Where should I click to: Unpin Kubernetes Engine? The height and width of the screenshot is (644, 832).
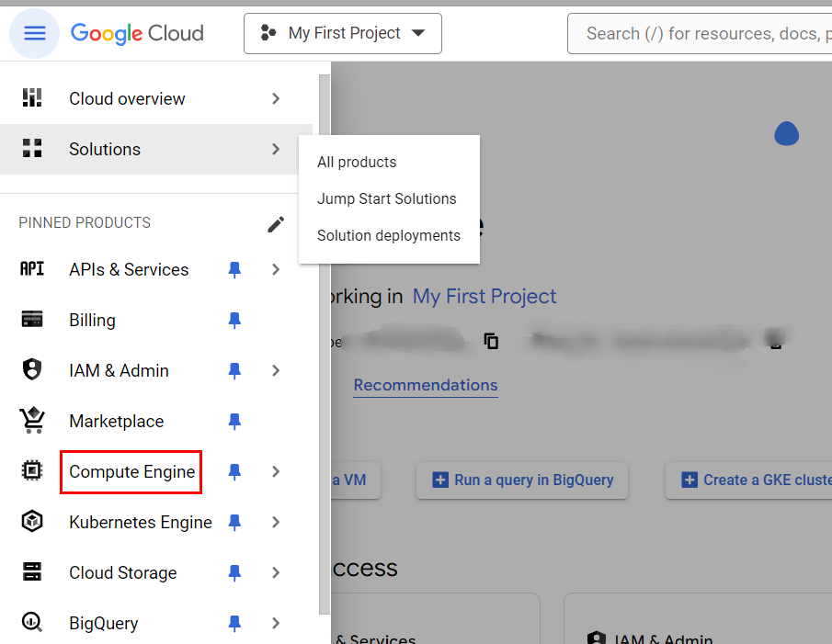234,522
